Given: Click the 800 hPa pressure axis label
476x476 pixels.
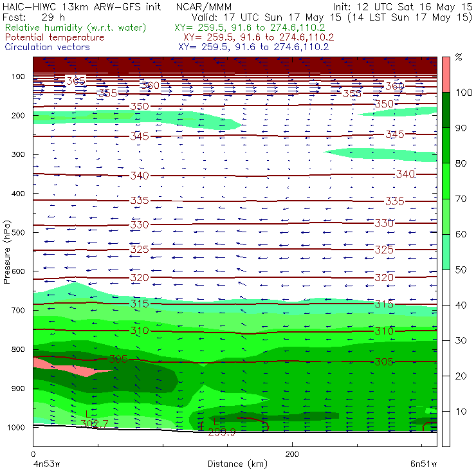Looking at the screenshot, I should click(18, 349).
